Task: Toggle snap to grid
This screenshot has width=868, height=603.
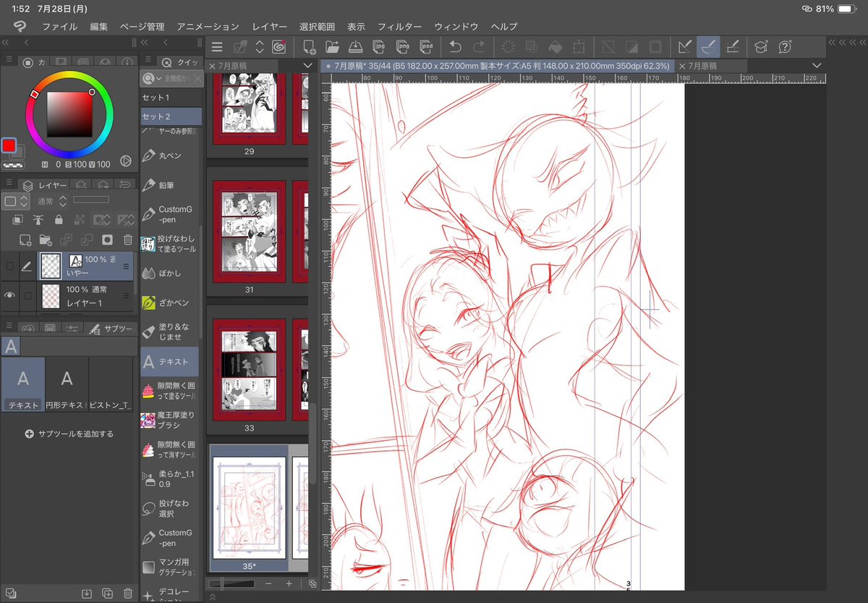Action: (732, 47)
